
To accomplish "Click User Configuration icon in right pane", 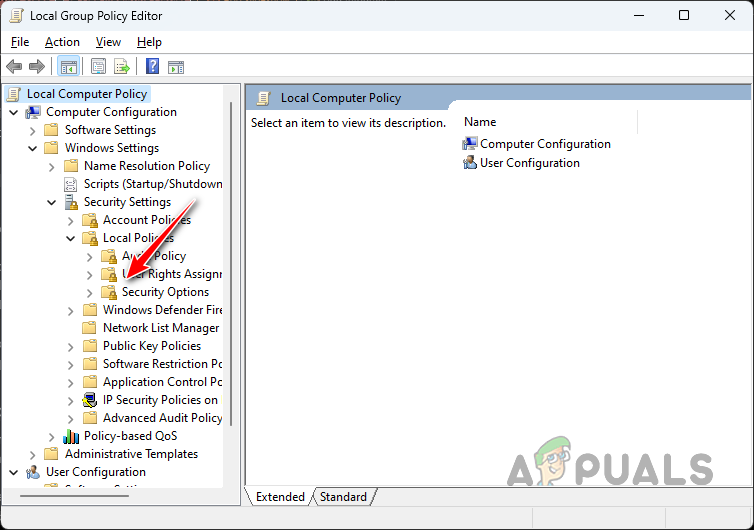I will click(469, 163).
